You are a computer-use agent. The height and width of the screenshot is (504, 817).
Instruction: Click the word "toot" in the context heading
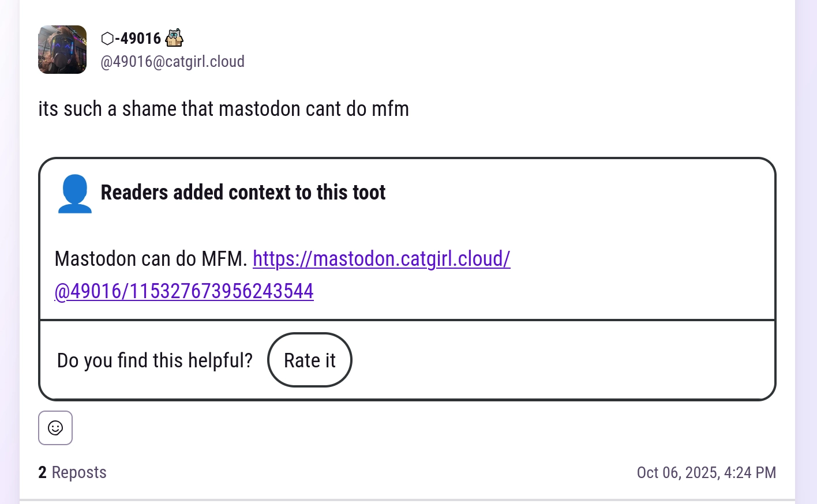[368, 192]
